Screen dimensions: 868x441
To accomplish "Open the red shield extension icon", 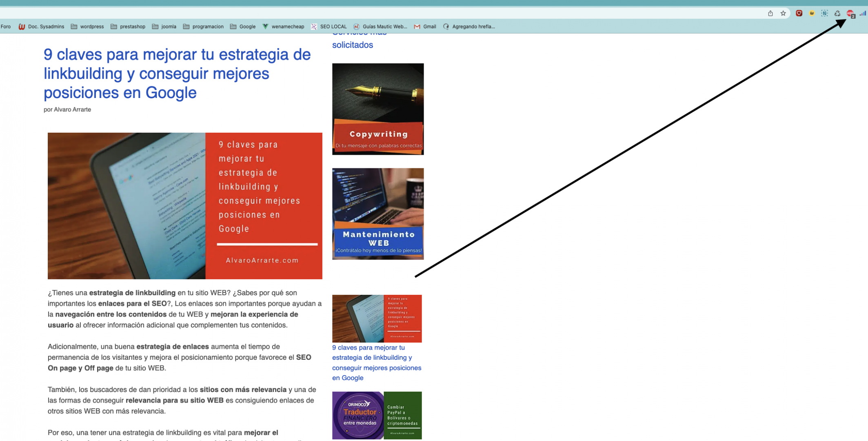I will coord(799,13).
